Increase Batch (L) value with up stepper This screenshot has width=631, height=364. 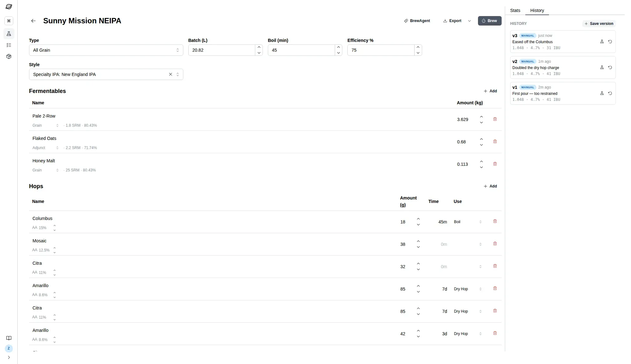click(x=259, y=47)
